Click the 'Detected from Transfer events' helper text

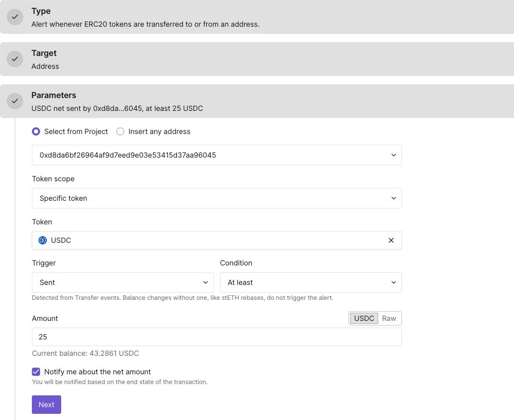click(x=182, y=298)
